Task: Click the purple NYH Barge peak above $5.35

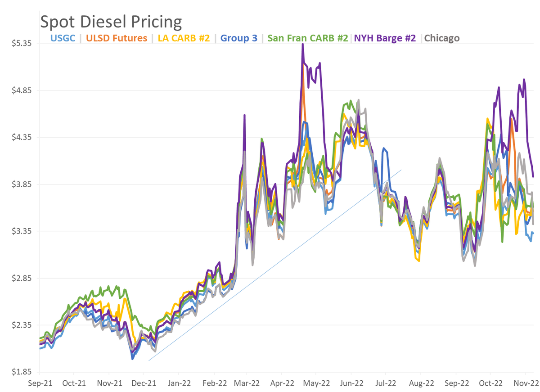Action: click(303, 45)
